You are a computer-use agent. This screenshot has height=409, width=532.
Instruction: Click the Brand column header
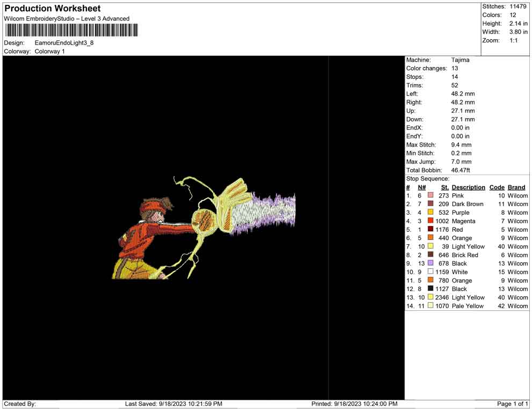(x=516, y=187)
